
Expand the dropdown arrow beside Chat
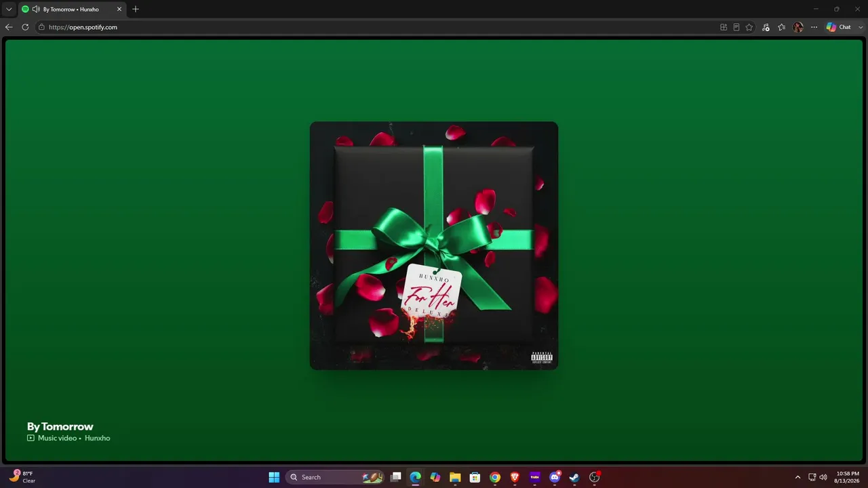click(x=861, y=27)
